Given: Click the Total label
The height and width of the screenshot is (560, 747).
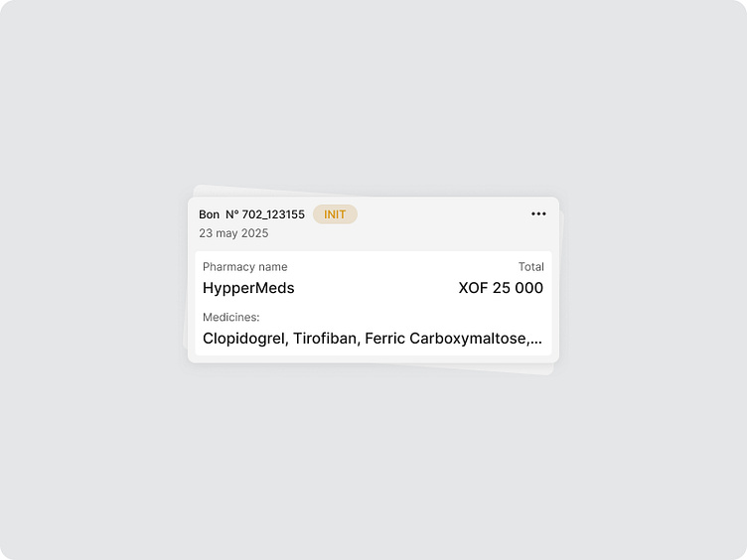Looking at the screenshot, I should click(x=530, y=267).
